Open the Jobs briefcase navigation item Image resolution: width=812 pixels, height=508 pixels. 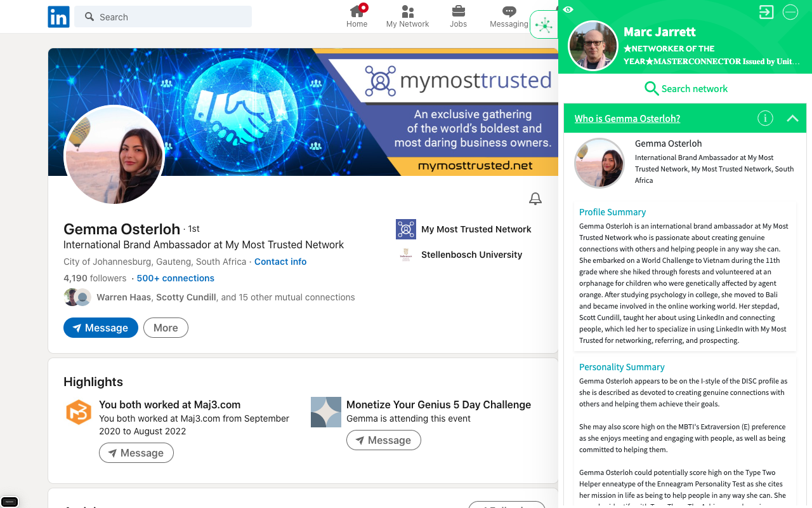458,17
